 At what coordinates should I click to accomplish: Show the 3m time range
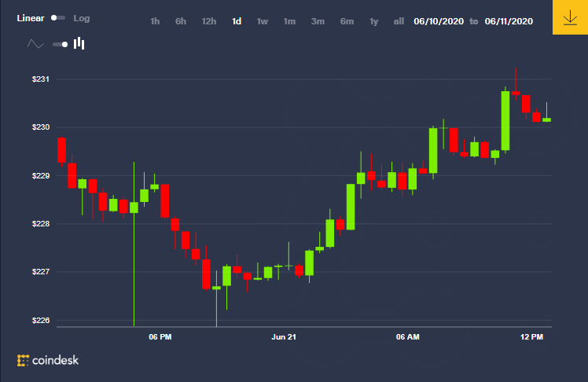coord(318,21)
